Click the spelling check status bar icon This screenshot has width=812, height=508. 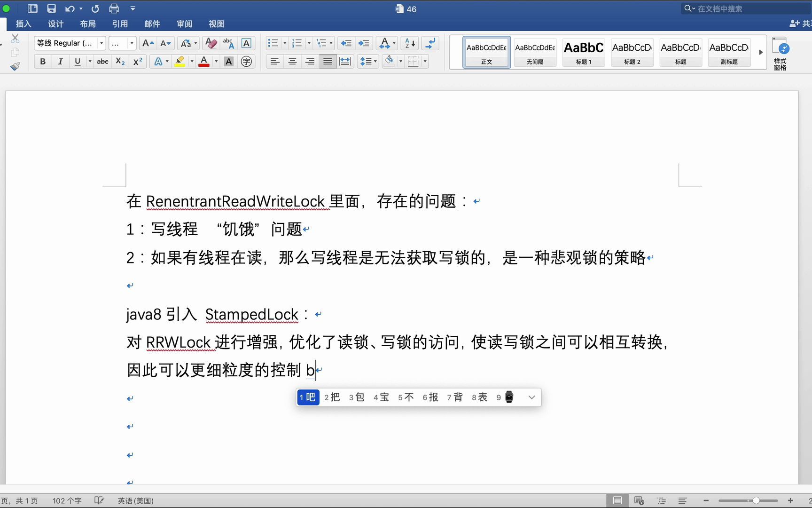99,500
